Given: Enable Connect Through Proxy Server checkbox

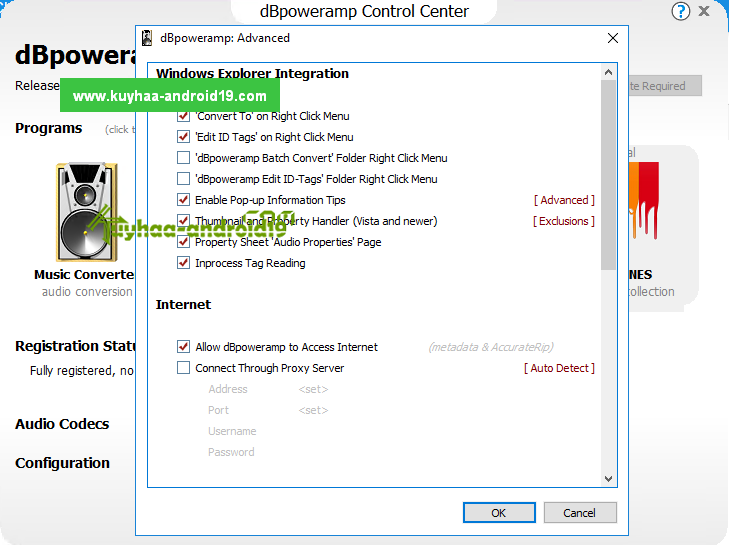Looking at the screenshot, I should (x=183, y=368).
